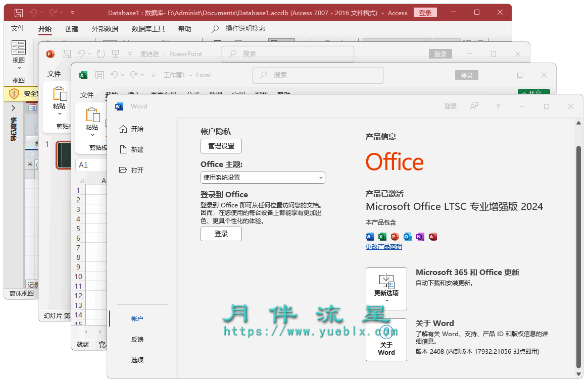Open Excel undo history dropdown arrow
588x384 pixels.
[x=123, y=75]
